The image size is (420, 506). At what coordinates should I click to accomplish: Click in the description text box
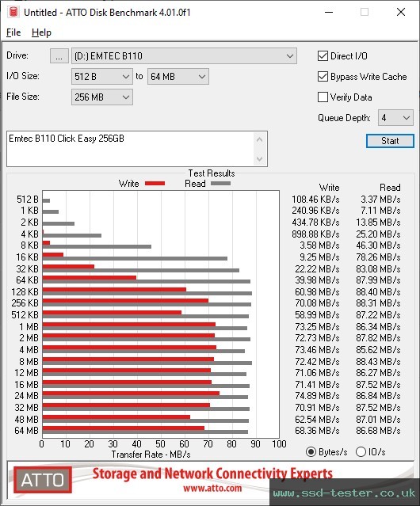(x=131, y=149)
